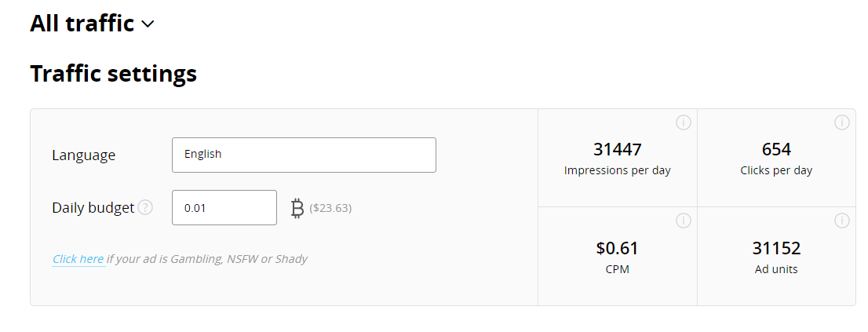This screenshot has height=332, width=868.
Task: Click the $0.61 CPM value
Action: 617,249
